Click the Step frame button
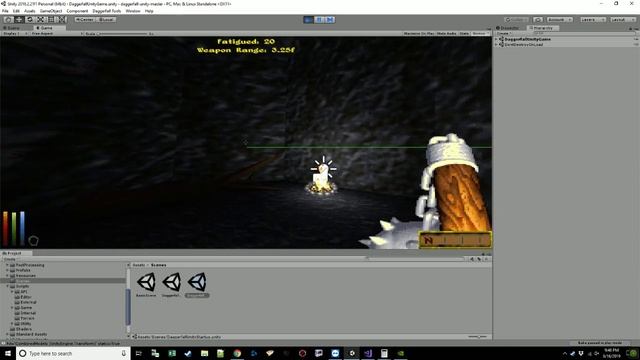This screenshot has height=360, width=640. pos(330,20)
